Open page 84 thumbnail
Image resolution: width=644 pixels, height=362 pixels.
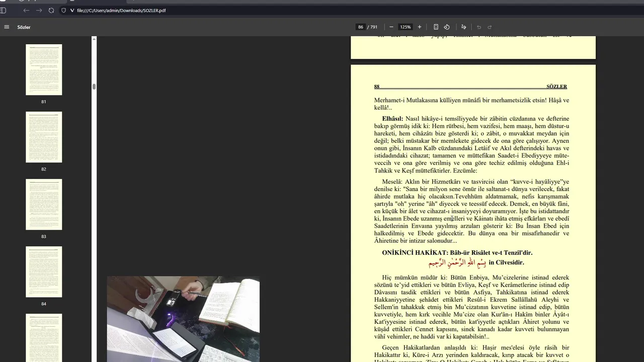[44, 271]
